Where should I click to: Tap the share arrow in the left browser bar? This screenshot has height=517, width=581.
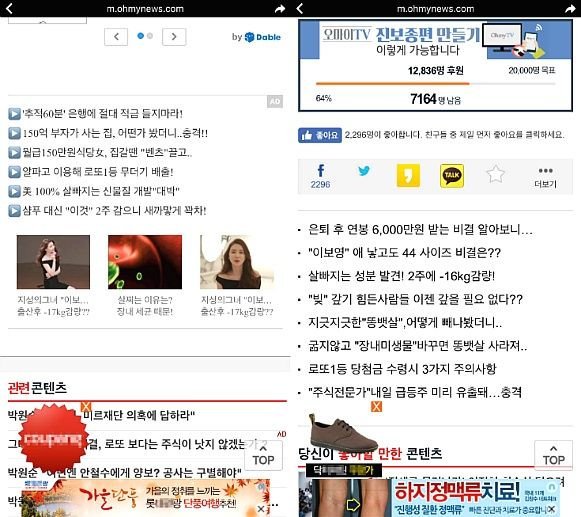(x=280, y=9)
